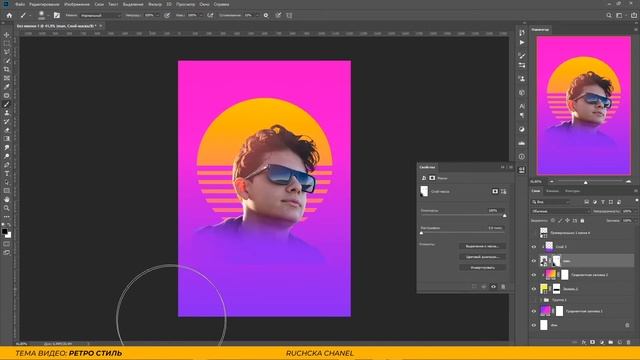Click the mask feather slider handle

[x=422, y=233]
